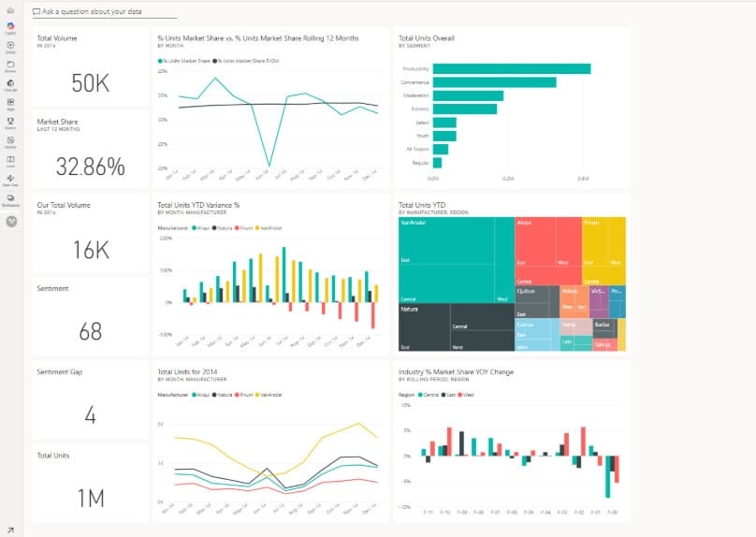This screenshot has width=756, height=537.
Task: Open Workspaces in the left sidebar
Action: (x=10, y=199)
